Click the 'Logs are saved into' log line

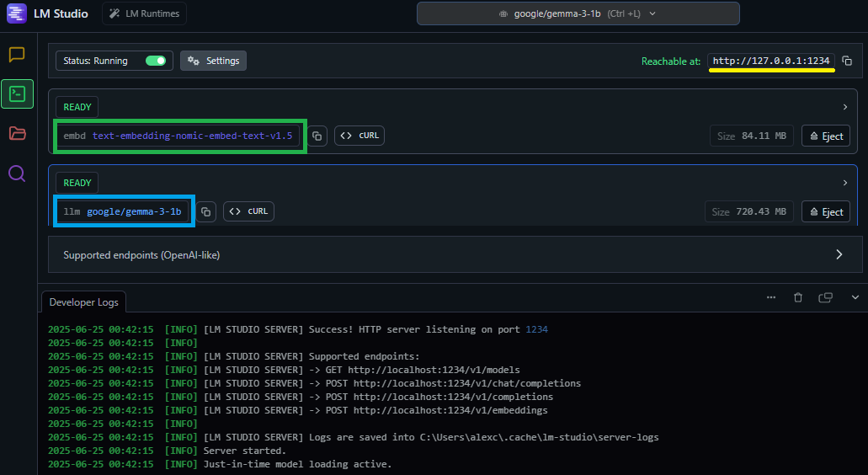pos(354,437)
